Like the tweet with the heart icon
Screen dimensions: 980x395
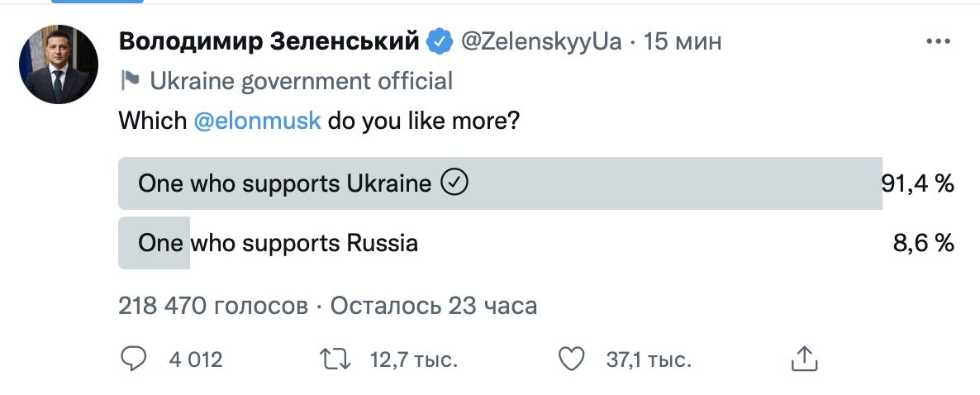(571, 359)
